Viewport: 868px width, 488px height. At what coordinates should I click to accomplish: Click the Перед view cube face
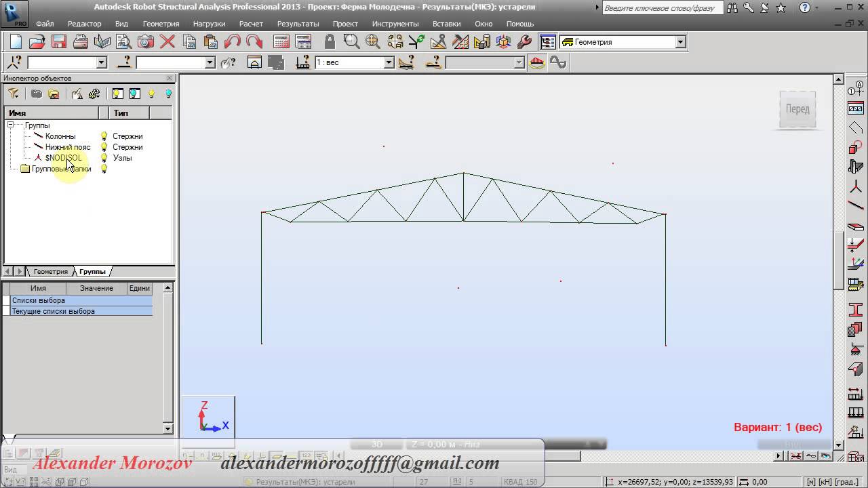(797, 108)
